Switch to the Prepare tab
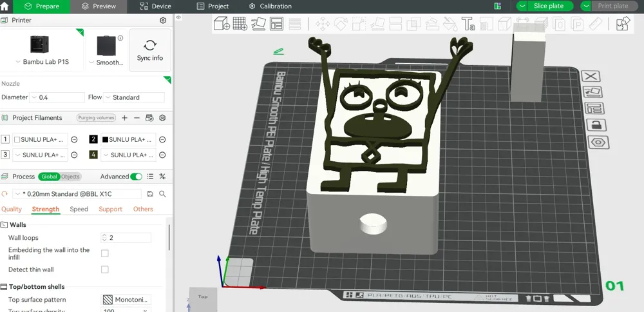Image resolution: width=644 pixels, height=312 pixels. 41,6
